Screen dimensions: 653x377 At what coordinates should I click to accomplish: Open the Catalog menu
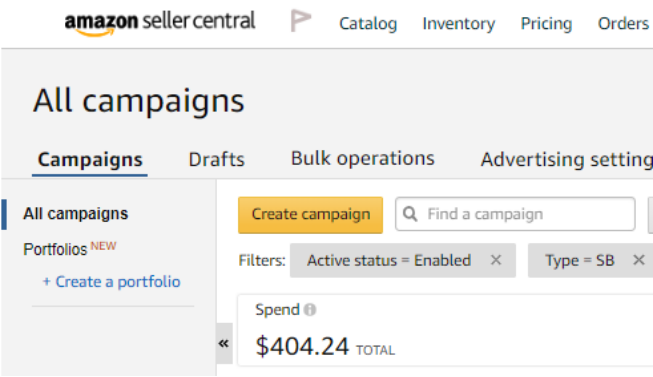point(368,23)
